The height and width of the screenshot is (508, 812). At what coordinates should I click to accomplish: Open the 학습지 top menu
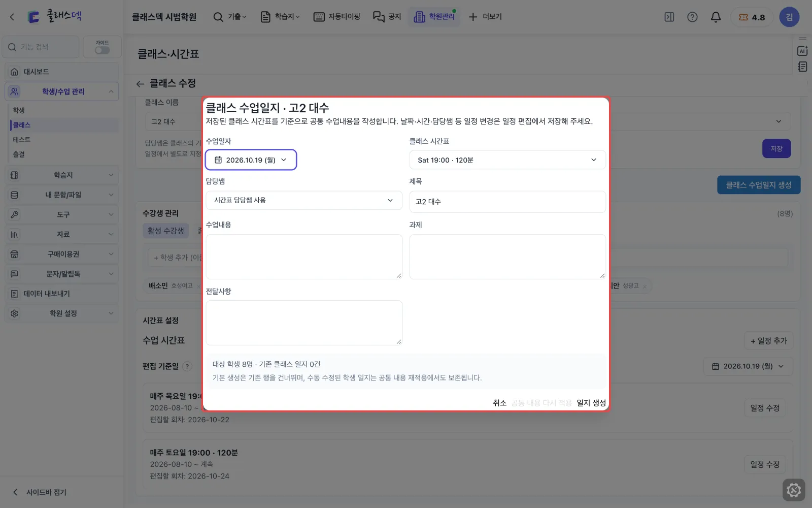click(280, 17)
